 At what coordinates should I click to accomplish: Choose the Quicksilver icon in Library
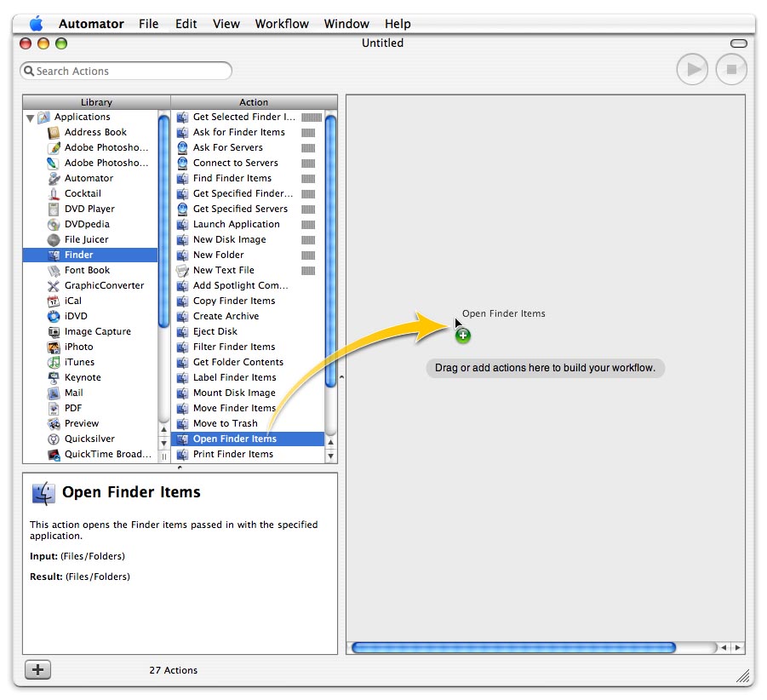[x=54, y=439]
